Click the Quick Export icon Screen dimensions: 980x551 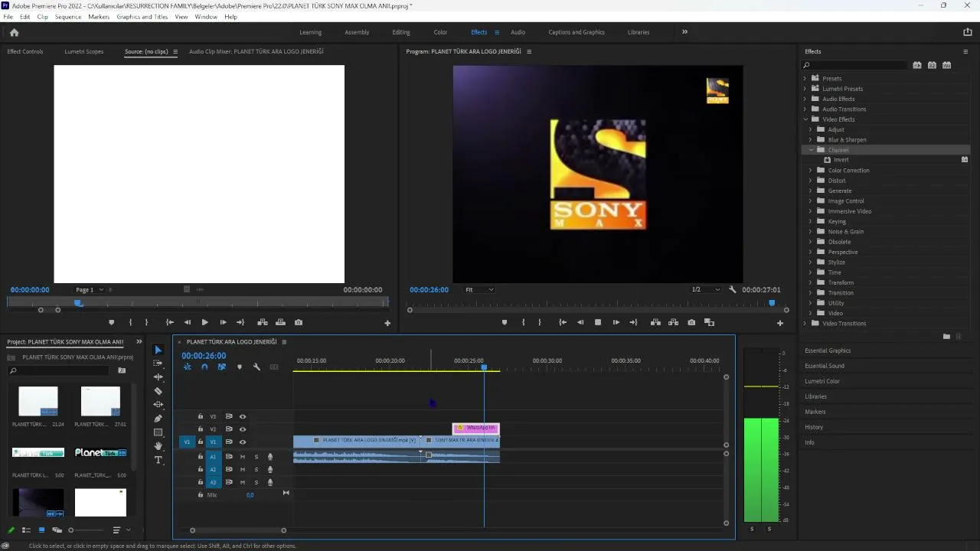pos(968,32)
